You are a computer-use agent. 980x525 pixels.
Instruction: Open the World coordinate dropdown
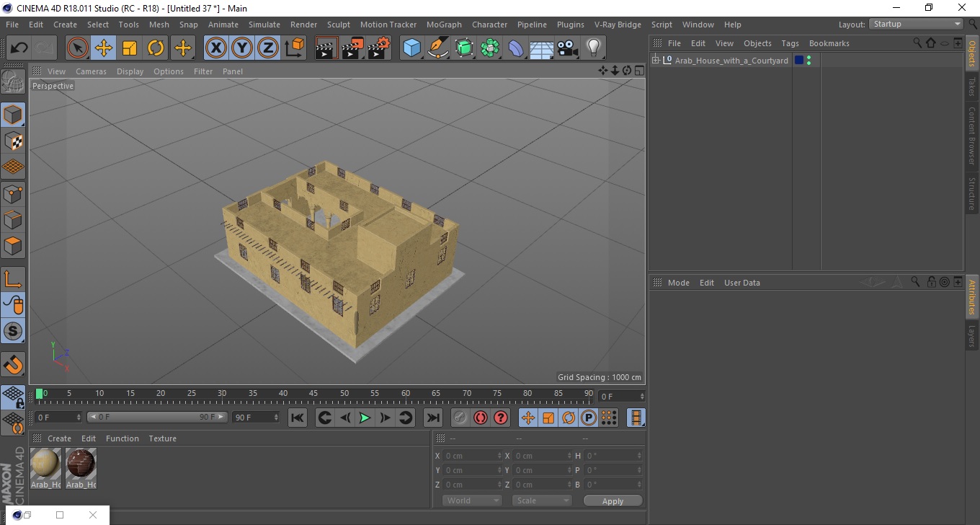tap(472, 500)
